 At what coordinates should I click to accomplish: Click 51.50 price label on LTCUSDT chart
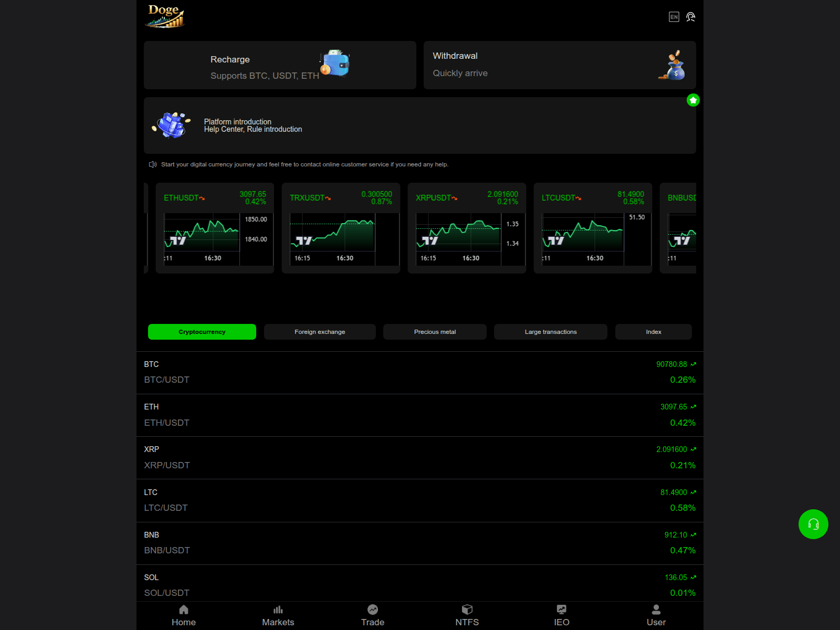pyautogui.click(x=637, y=217)
